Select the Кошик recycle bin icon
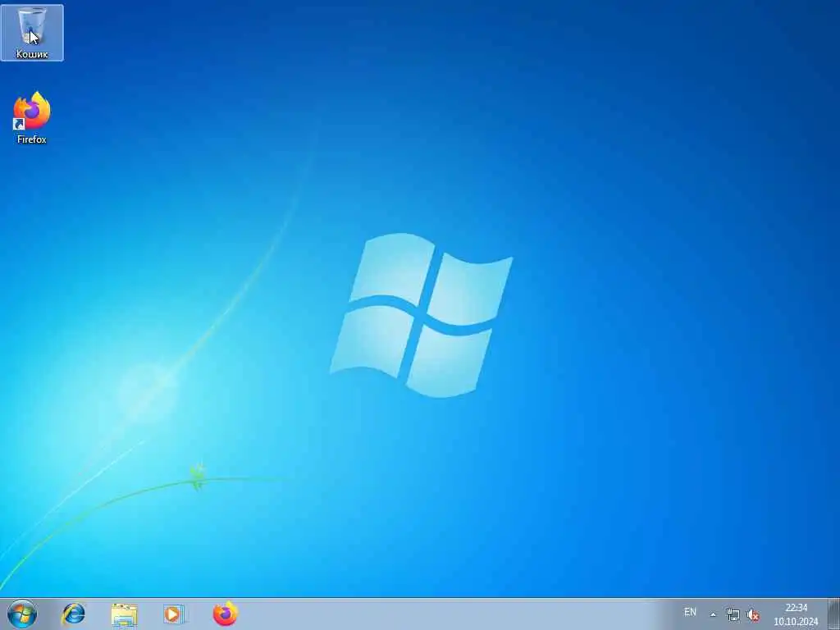This screenshot has height=630, width=840. point(32,33)
